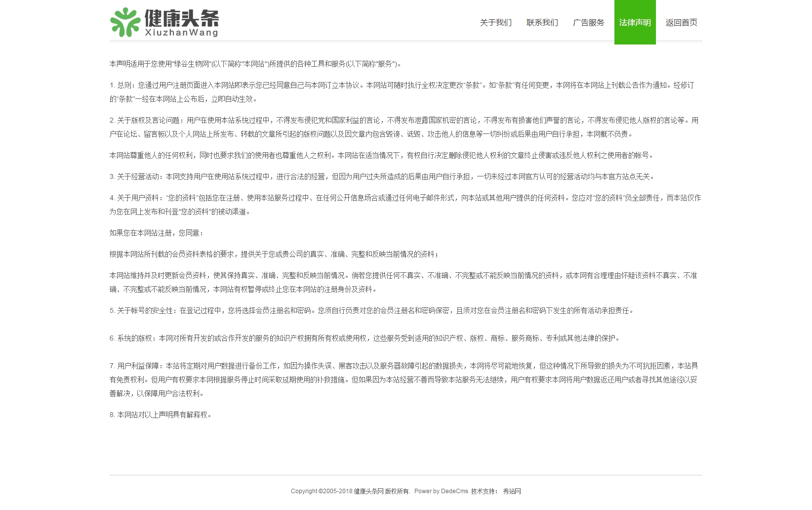Click the clause beginning 3. 关于经营活动
Screen dimensions: 812x510
tap(383, 176)
